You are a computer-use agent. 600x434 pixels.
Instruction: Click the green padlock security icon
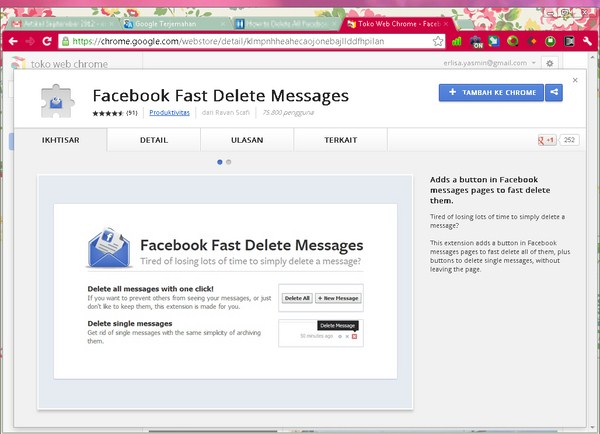pos(65,41)
